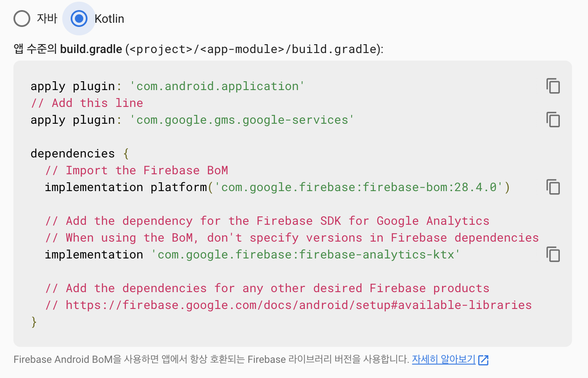Copy the 'com.android.application' plugin line
The image size is (588, 378).
click(553, 86)
